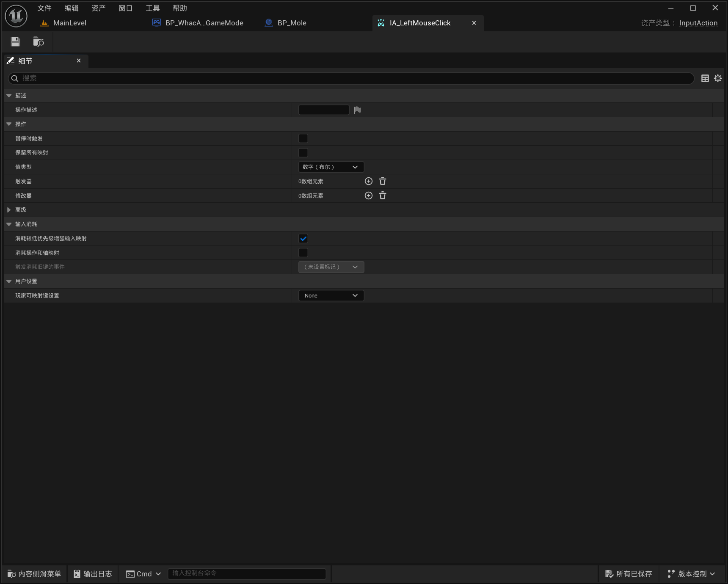Collapse the 描述 section
The height and width of the screenshot is (584, 728).
(9, 96)
